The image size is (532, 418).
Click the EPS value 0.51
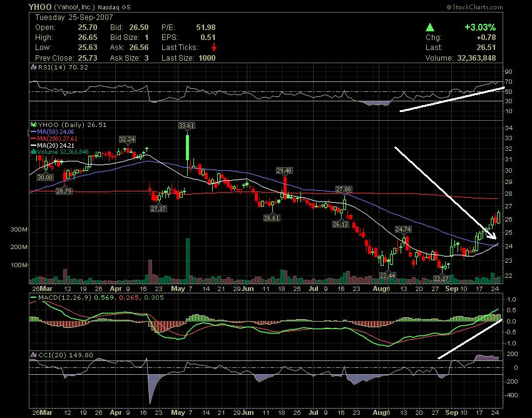(208, 38)
